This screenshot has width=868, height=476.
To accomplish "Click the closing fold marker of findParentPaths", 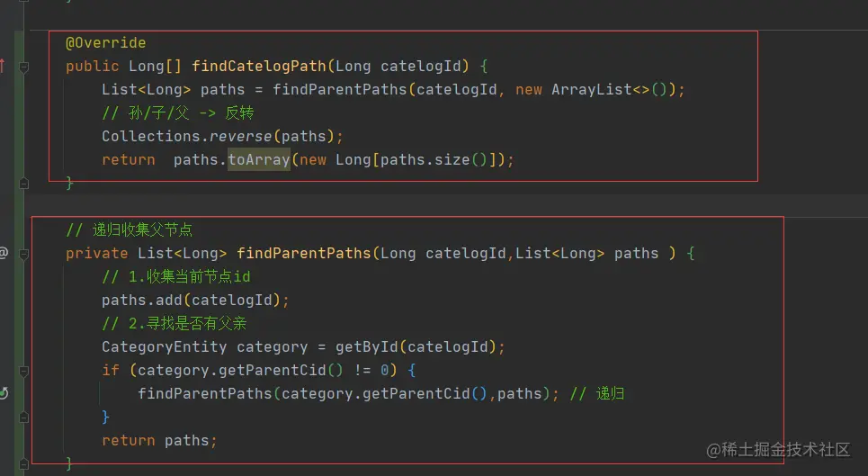I will tap(23, 463).
